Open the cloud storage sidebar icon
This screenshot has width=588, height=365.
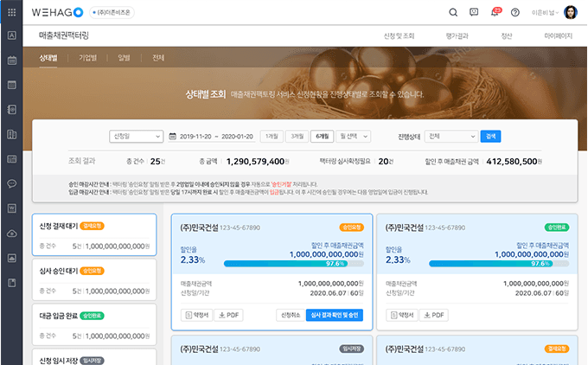(x=11, y=234)
